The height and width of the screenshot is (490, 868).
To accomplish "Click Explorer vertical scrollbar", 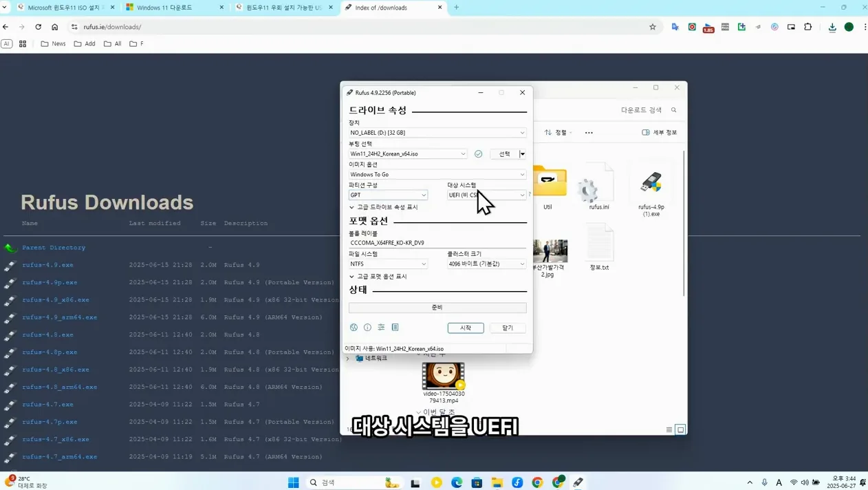I will [684, 224].
